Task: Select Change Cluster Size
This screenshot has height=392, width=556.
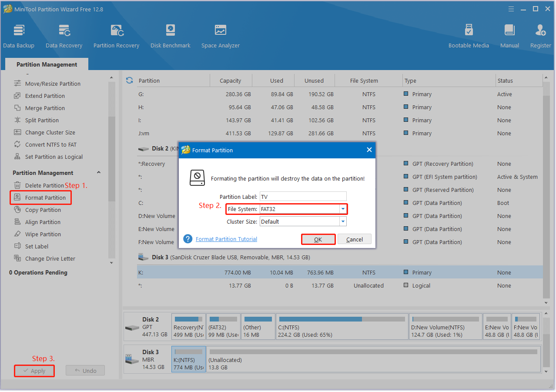Action: coord(50,132)
